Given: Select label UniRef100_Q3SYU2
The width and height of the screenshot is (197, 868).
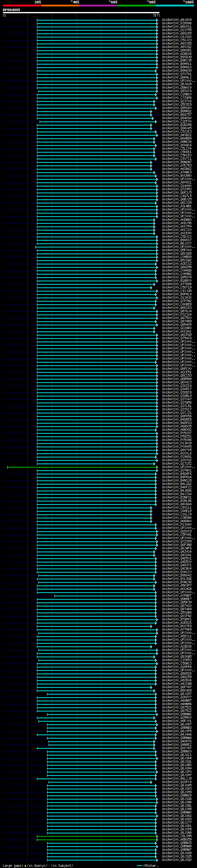Looking at the screenshot, I should click(177, 460).
